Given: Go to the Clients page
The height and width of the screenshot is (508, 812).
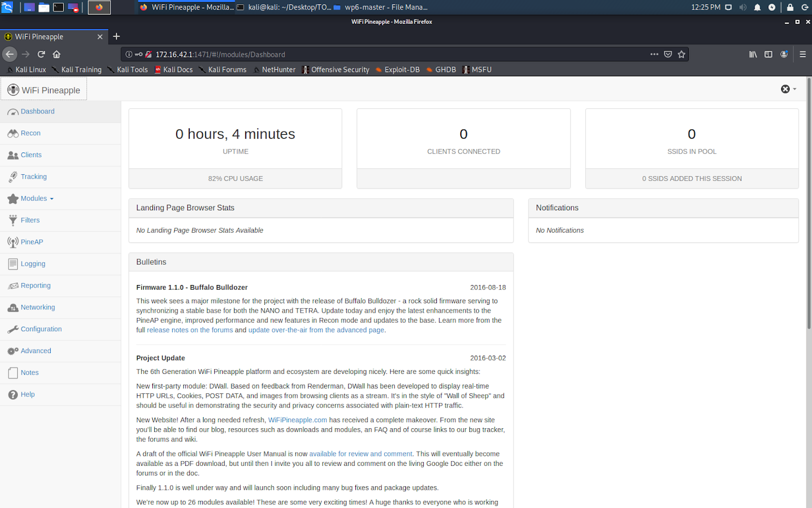Looking at the screenshot, I should 60,155.
